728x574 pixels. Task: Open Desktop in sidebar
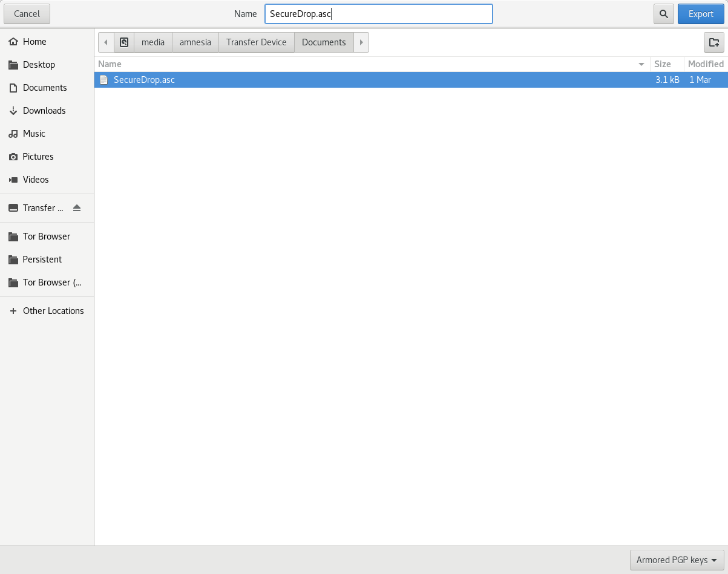47,65
